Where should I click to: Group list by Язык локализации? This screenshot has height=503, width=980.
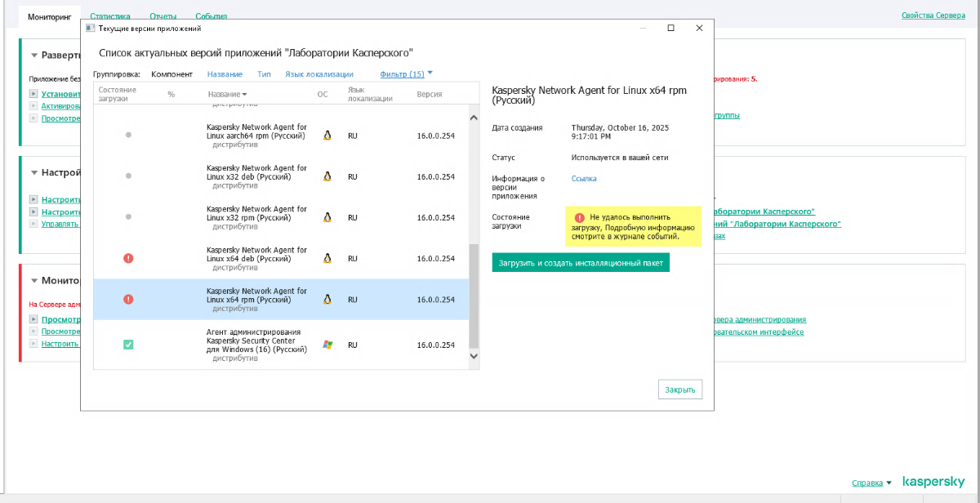tap(318, 74)
